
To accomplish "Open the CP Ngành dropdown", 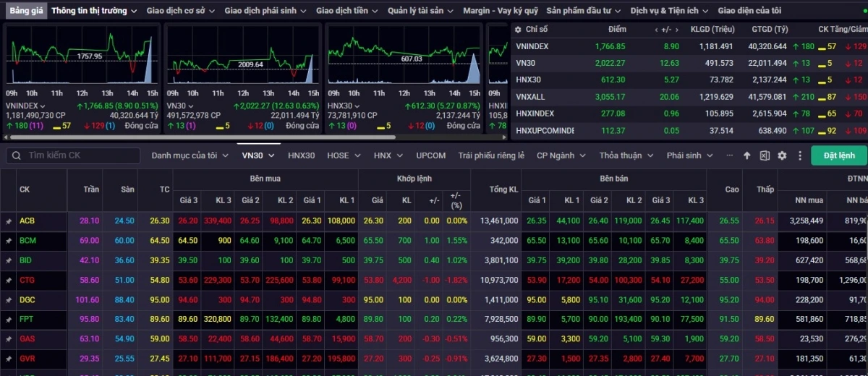I will [x=560, y=155].
